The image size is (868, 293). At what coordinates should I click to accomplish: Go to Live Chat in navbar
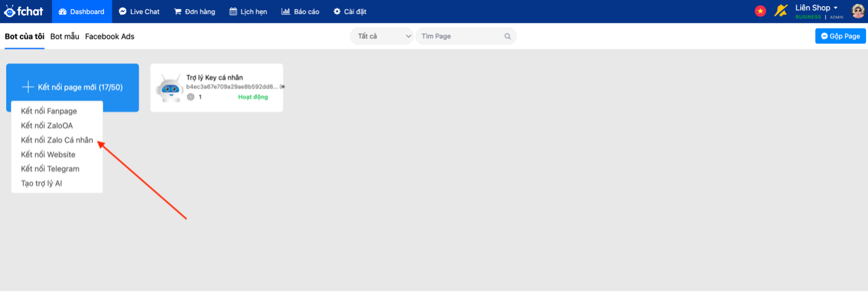[x=139, y=12]
